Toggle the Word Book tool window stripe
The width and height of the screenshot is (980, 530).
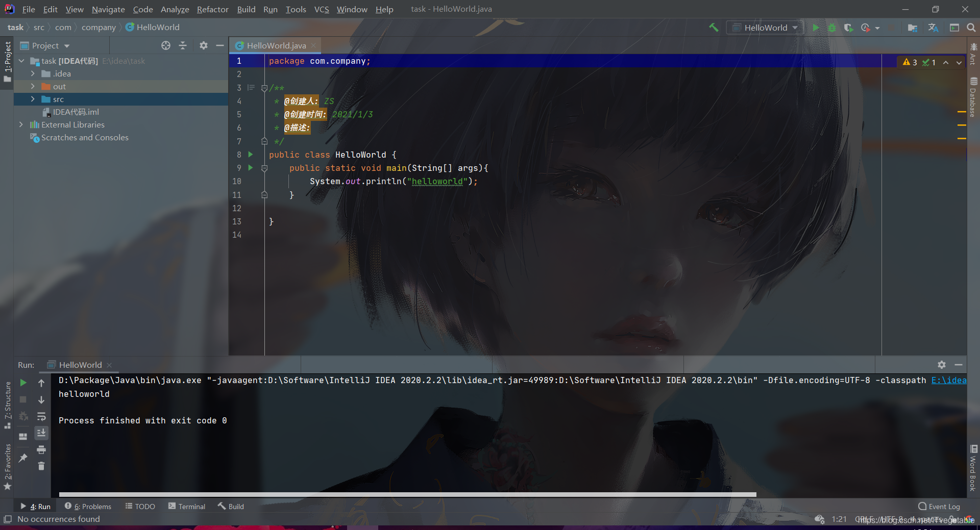[973, 468]
